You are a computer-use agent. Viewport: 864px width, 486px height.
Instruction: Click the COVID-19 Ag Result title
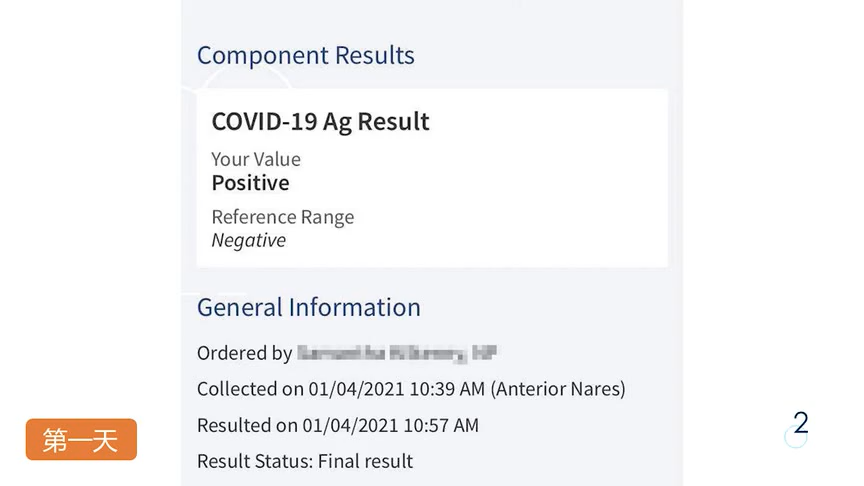(x=320, y=122)
